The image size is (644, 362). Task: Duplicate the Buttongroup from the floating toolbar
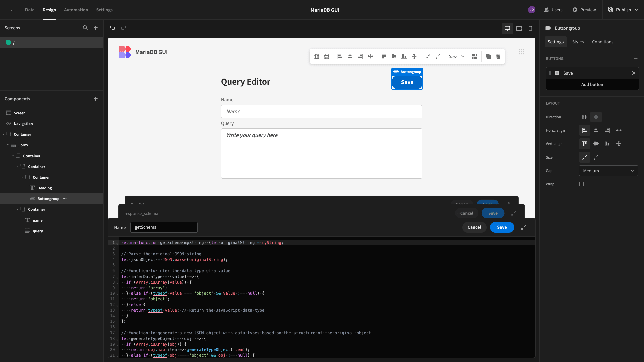click(488, 56)
